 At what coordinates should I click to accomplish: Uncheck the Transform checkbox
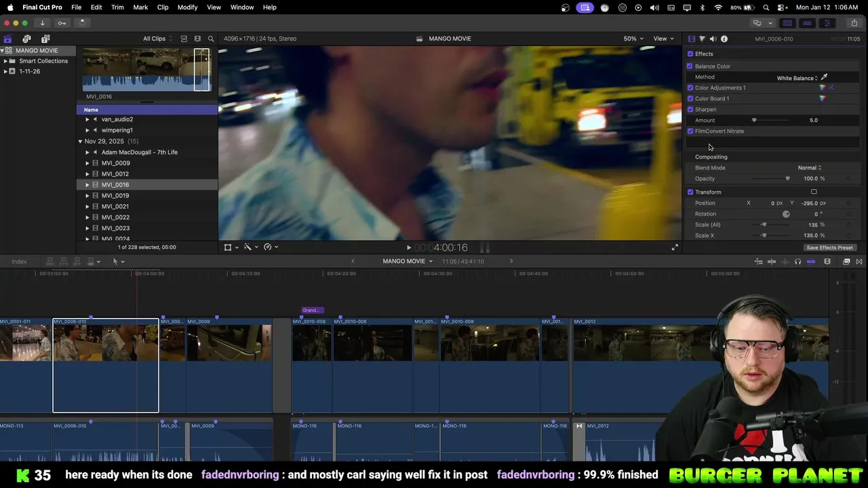[690, 192]
